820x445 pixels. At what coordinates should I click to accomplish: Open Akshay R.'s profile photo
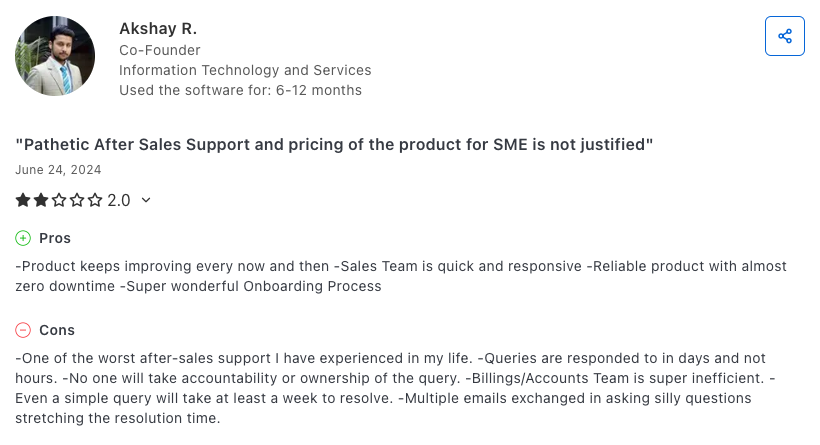coord(55,56)
